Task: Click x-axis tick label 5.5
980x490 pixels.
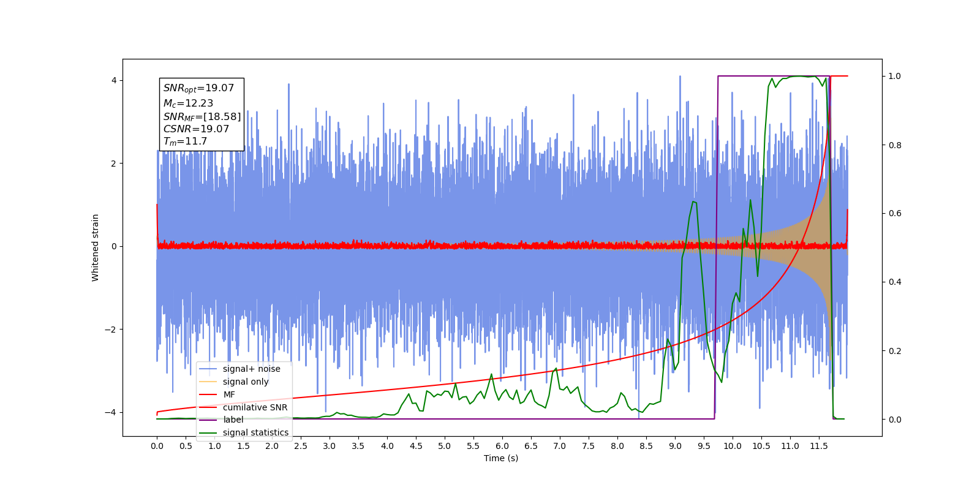Action: point(473,446)
